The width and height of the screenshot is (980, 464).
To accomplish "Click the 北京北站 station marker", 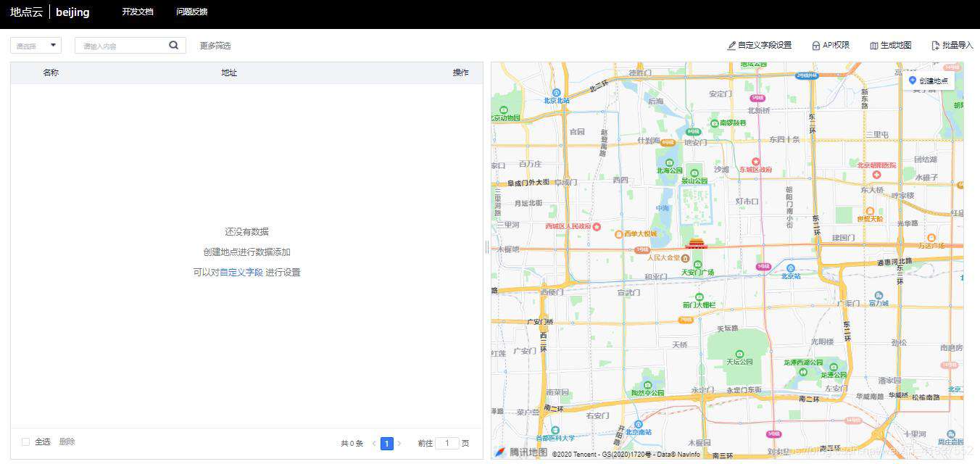I will (x=557, y=93).
